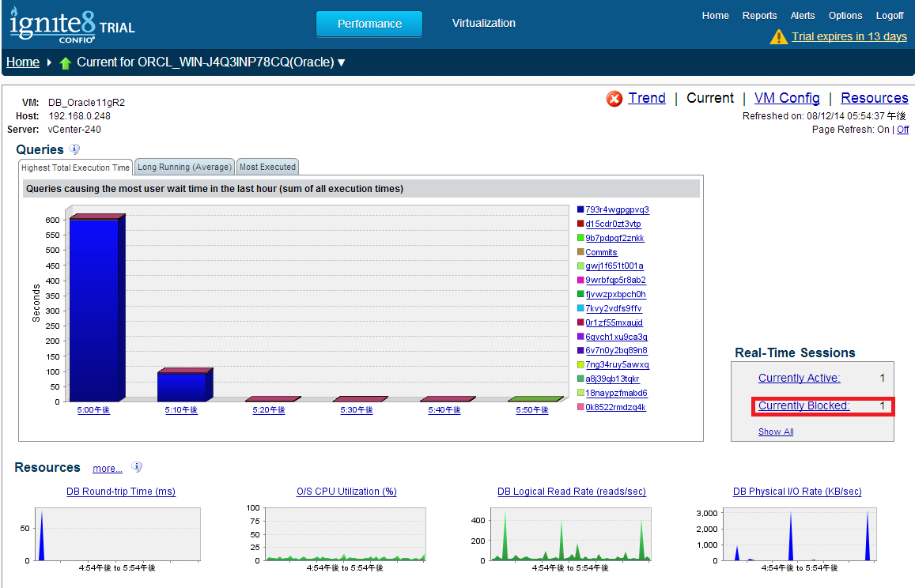This screenshot has width=915, height=588.
Task: Click the DB Logical Read Rate chart thumbnail
Action: pyautogui.click(x=571, y=534)
